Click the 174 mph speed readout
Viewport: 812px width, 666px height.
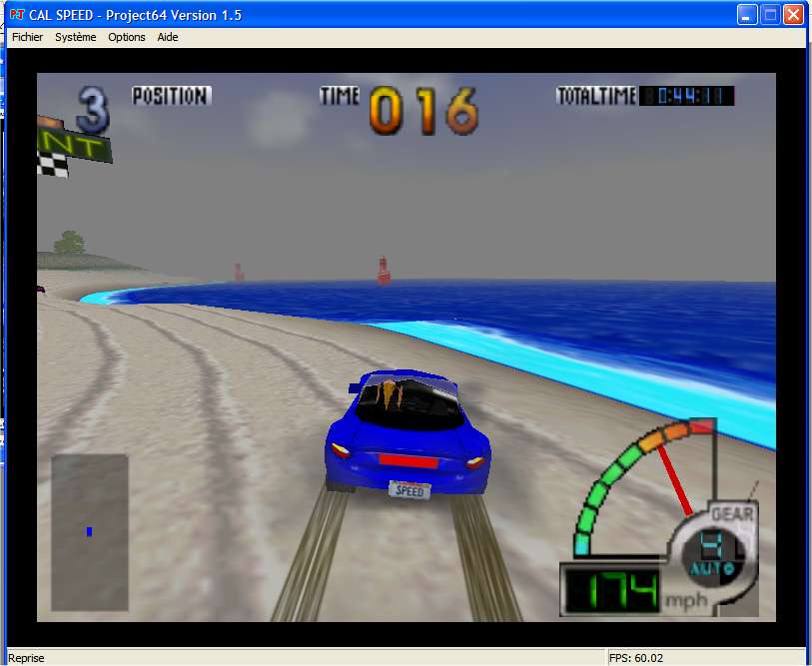pyautogui.click(x=612, y=590)
